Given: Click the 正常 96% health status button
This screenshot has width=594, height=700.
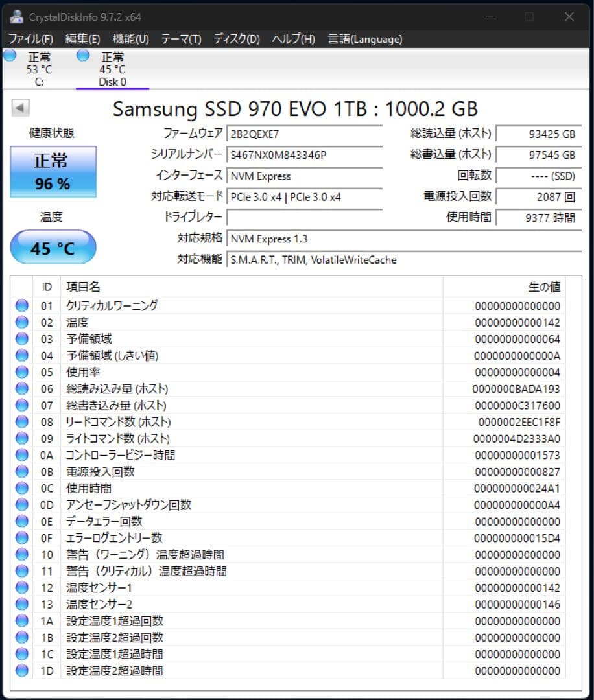Looking at the screenshot, I should (x=53, y=171).
